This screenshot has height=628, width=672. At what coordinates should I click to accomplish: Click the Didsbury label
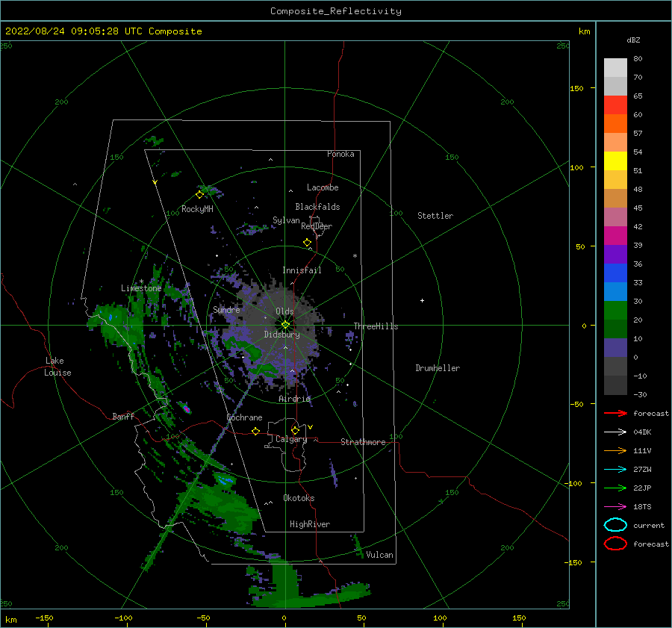(281, 335)
